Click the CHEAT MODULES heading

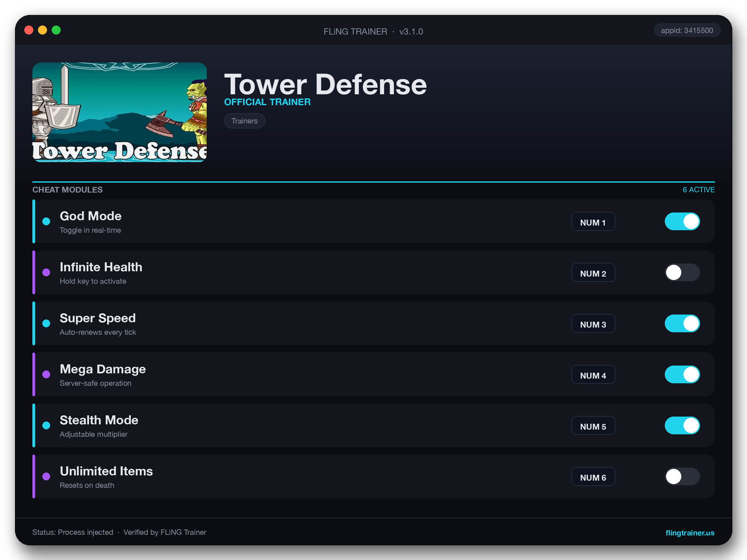click(x=68, y=190)
